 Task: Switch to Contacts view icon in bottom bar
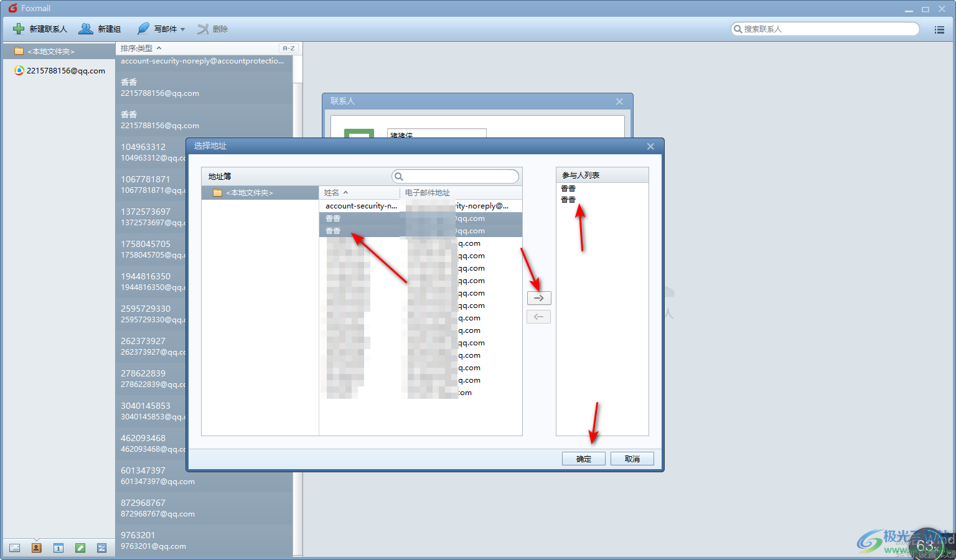37,548
